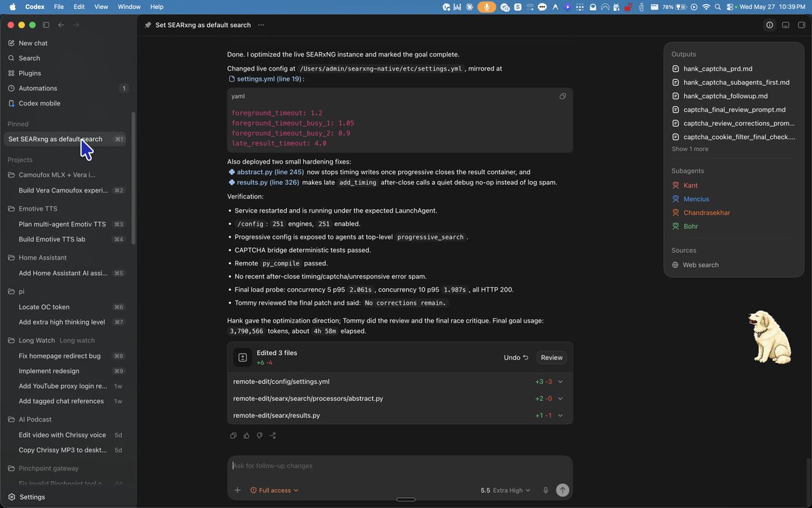The image size is (812, 508).
Task: Select the Fix homepage redirect bug chat
Action: 66,356
